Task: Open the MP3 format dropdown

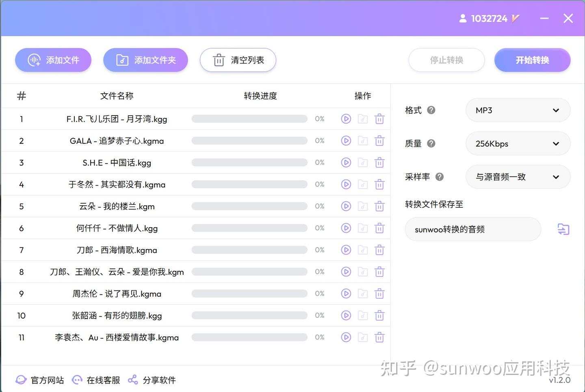Action: point(518,110)
